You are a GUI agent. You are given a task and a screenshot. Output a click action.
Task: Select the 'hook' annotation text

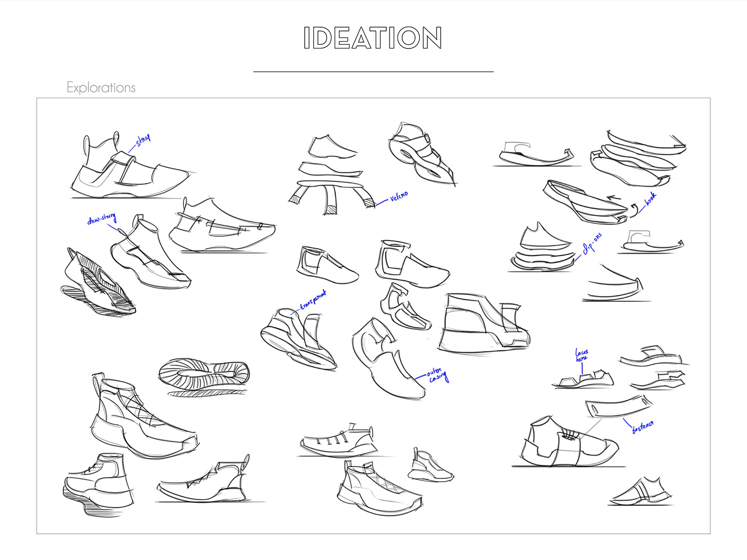[650, 199]
